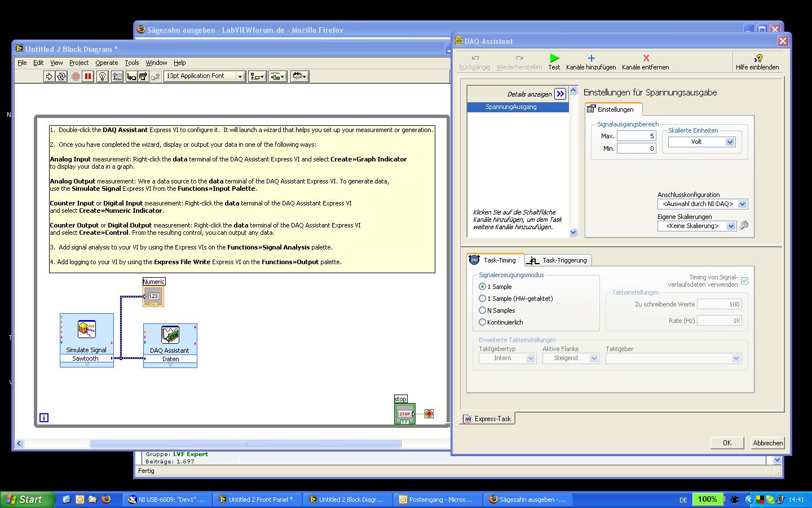Click Abbrechen in DAQ-Assistent

click(767, 443)
